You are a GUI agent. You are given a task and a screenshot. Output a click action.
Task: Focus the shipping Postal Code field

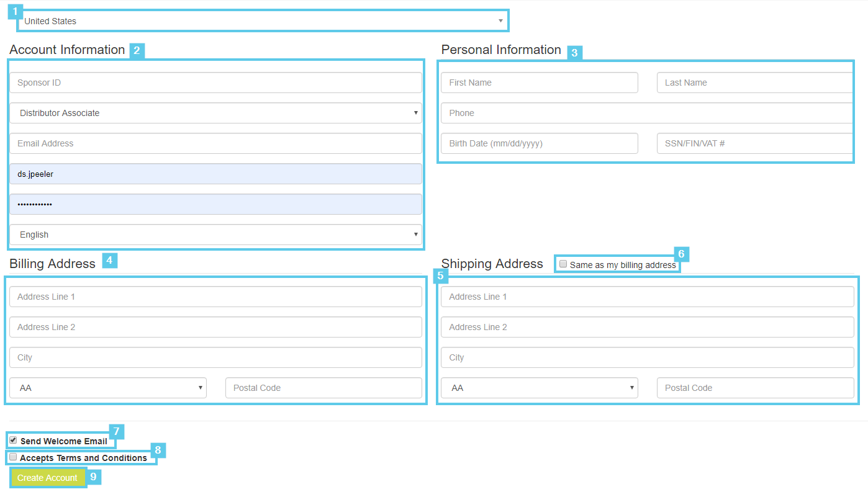coord(755,388)
